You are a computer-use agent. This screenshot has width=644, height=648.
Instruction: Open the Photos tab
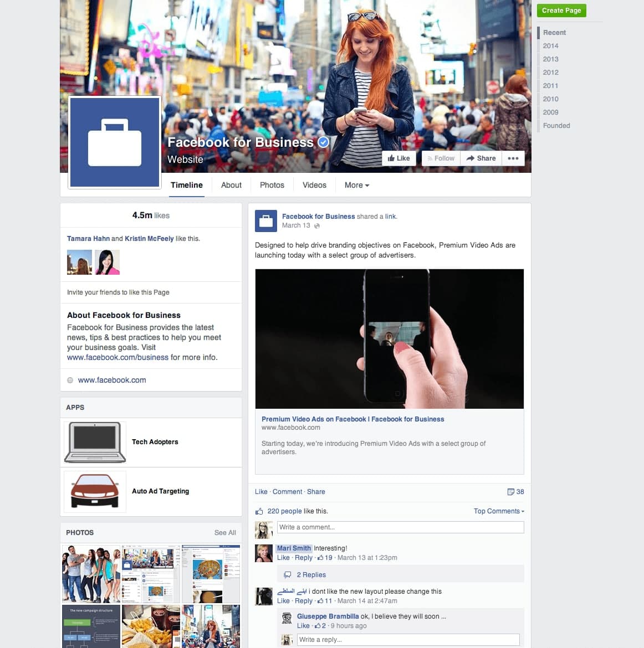(x=272, y=185)
